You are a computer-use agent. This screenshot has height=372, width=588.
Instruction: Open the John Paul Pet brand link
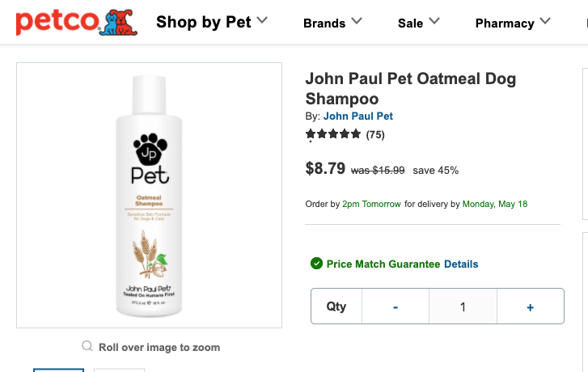358,116
